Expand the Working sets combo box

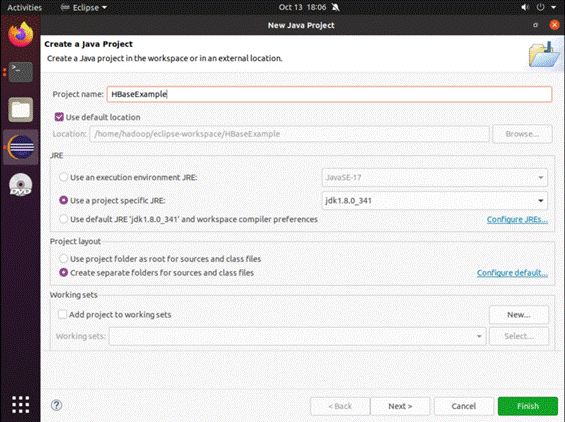pyautogui.click(x=297, y=336)
